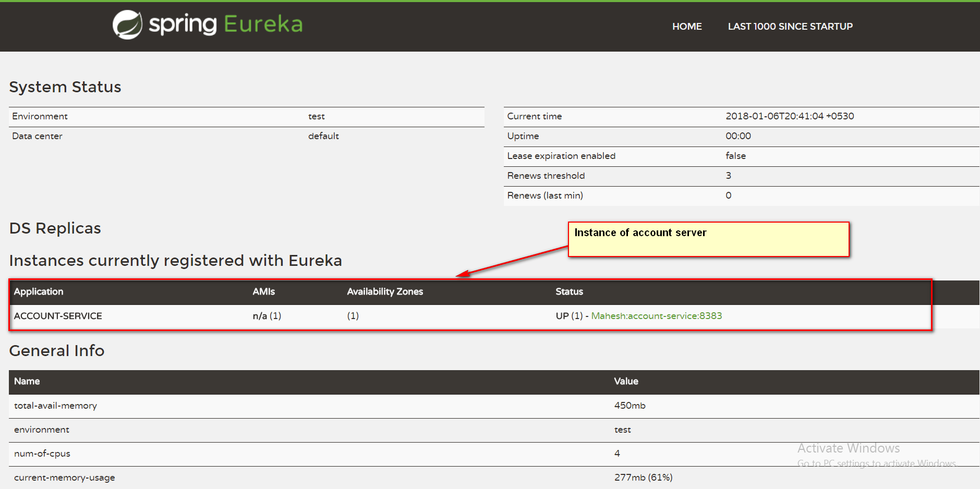Open LAST 1000 SINCE STARTUP page
The height and width of the screenshot is (489, 980).
[789, 26]
